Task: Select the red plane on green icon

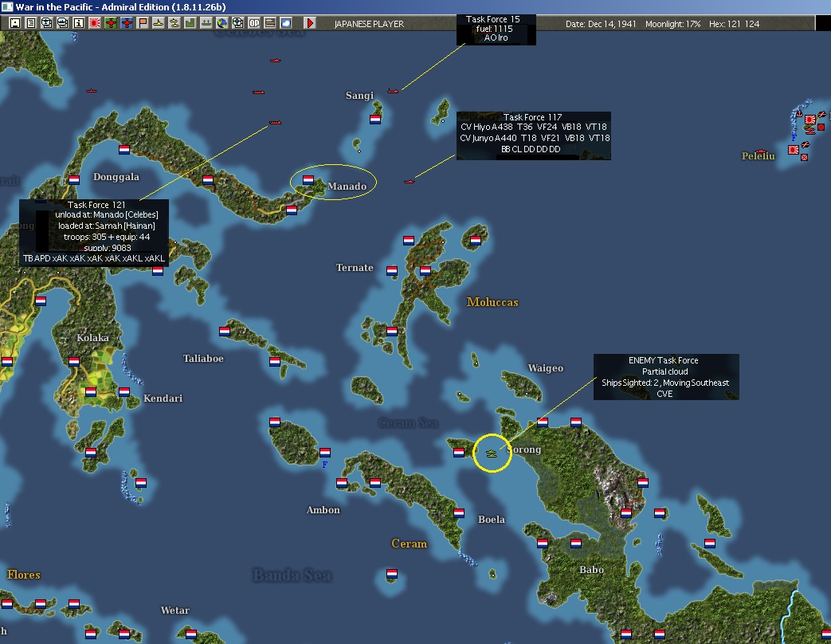Action: [110, 23]
